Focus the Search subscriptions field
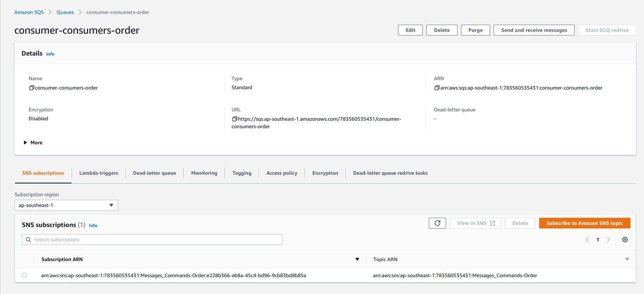This screenshot has height=294, width=644. (x=152, y=240)
